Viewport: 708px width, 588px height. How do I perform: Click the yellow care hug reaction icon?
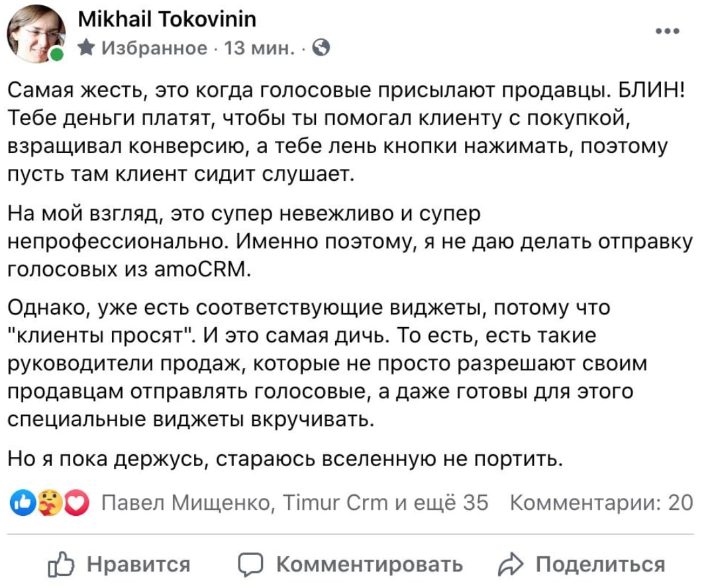pyautogui.click(x=50, y=503)
